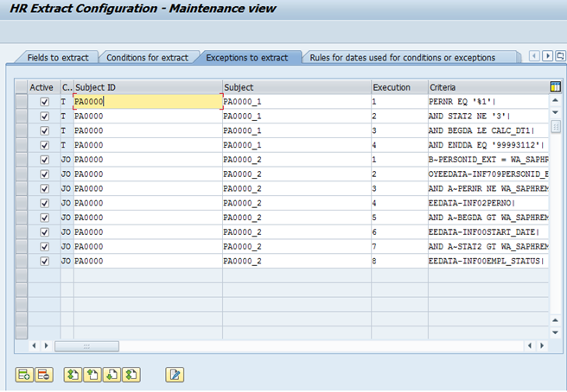Jump to first page with double-arrow icon
The width and height of the screenshot is (567, 392).
[73, 375]
